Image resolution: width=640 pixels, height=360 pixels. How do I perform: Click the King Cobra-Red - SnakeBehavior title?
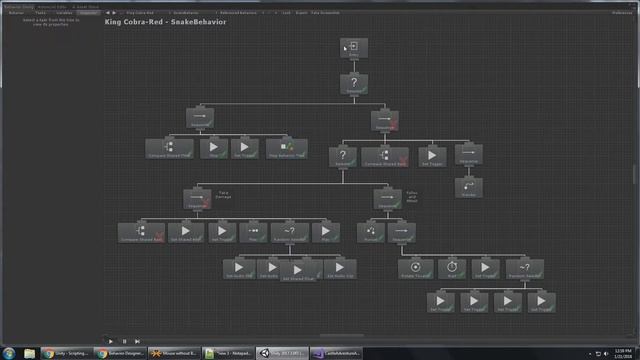[x=165, y=22]
